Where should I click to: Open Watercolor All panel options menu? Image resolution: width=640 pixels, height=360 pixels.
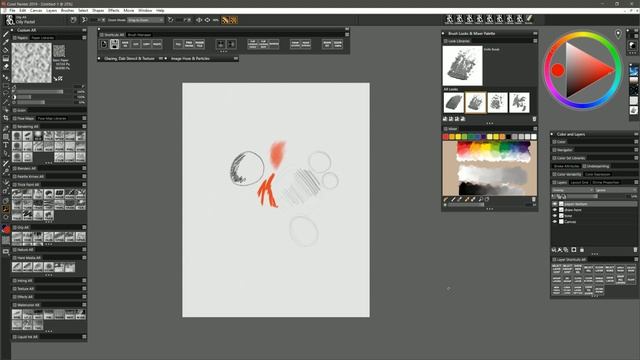pos(84,305)
